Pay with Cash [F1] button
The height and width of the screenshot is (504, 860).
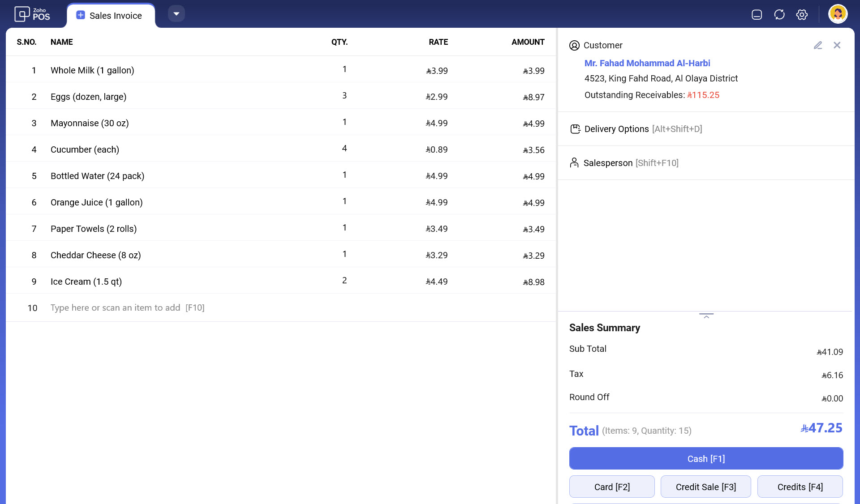click(x=706, y=458)
